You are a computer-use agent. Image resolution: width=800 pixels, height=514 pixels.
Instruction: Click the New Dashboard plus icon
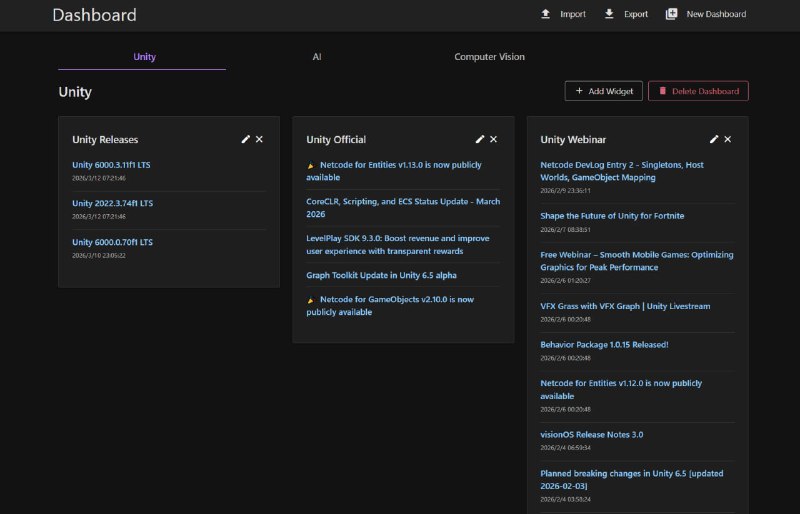671,14
